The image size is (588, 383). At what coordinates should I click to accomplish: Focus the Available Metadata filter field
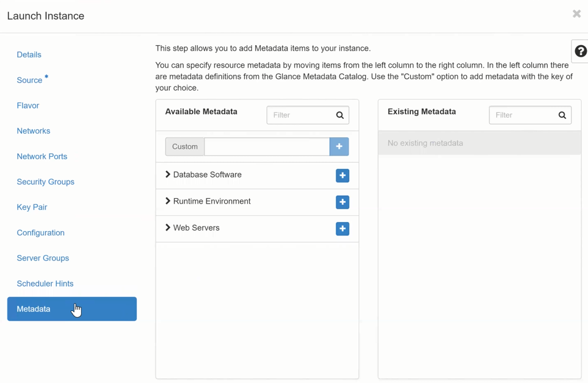click(300, 115)
